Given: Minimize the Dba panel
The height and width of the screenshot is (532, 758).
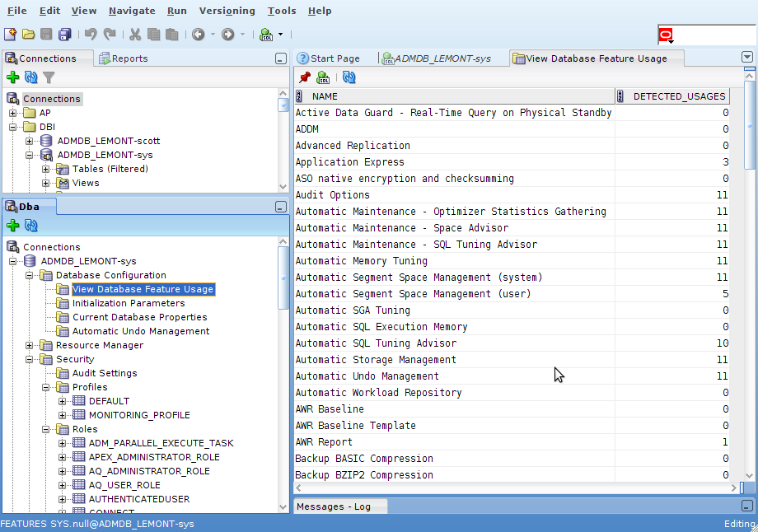Looking at the screenshot, I should 280,207.
